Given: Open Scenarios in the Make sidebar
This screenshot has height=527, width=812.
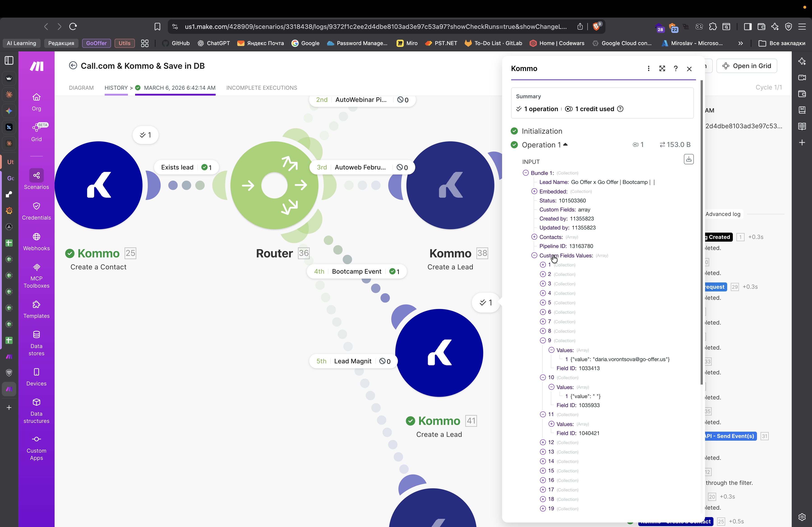Looking at the screenshot, I should click(36, 179).
